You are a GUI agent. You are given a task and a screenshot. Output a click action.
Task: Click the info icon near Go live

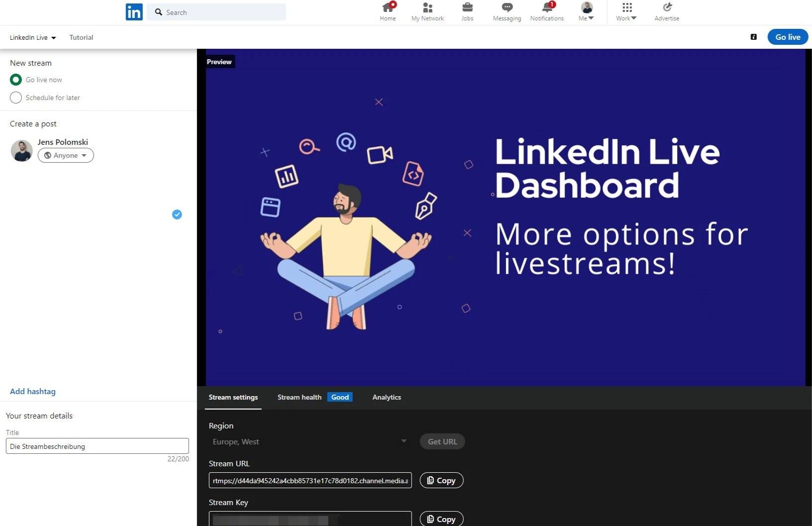coord(753,37)
